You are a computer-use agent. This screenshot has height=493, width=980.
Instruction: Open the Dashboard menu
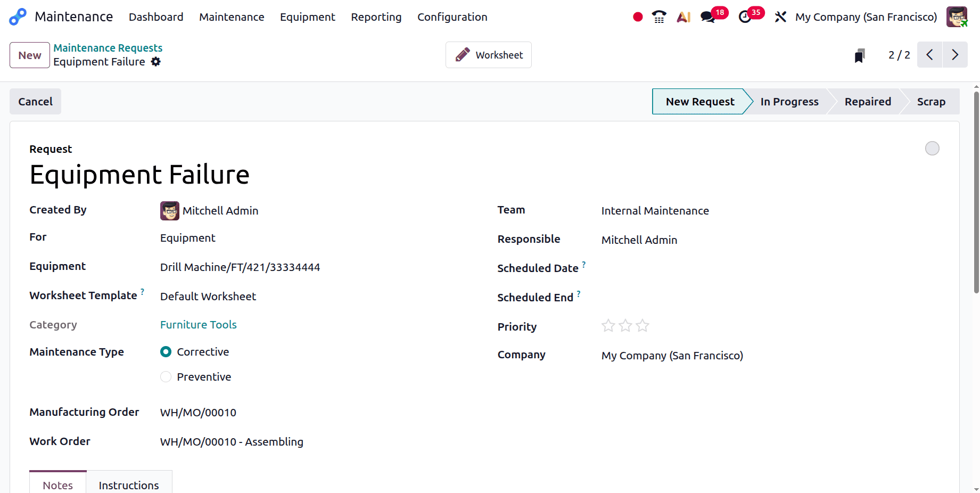[x=156, y=17]
